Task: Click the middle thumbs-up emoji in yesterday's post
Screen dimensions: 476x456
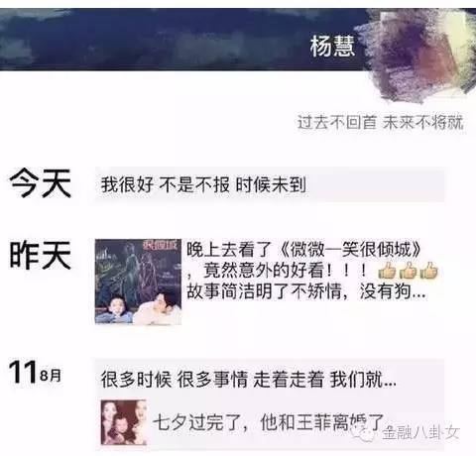Action: pos(408,272)
